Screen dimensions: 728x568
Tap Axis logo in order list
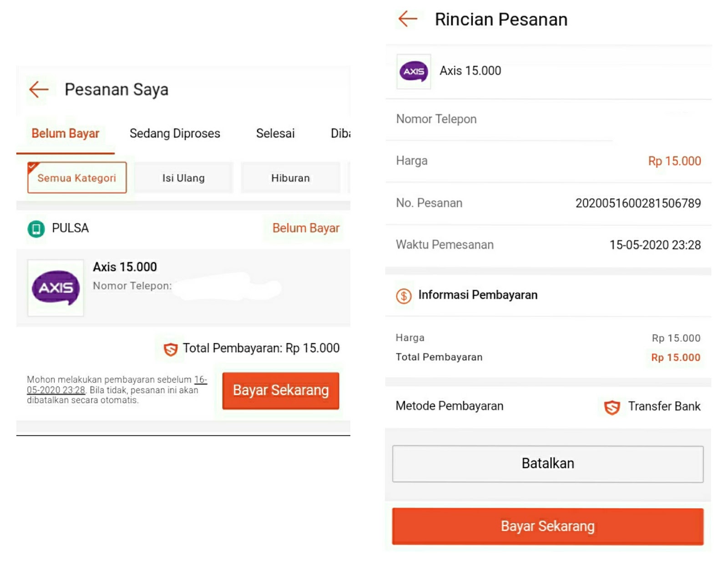56,288
